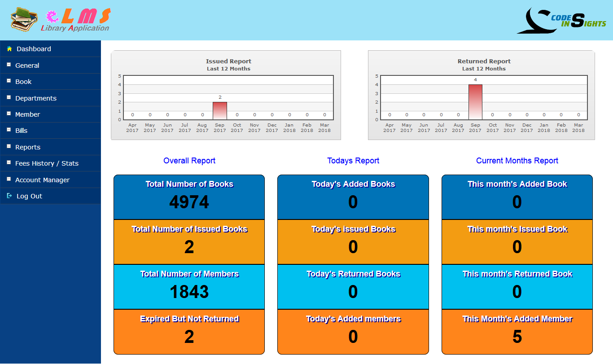
Task: Click the Sep 2017 bar in Issued Report
Action: click(220, 111)
